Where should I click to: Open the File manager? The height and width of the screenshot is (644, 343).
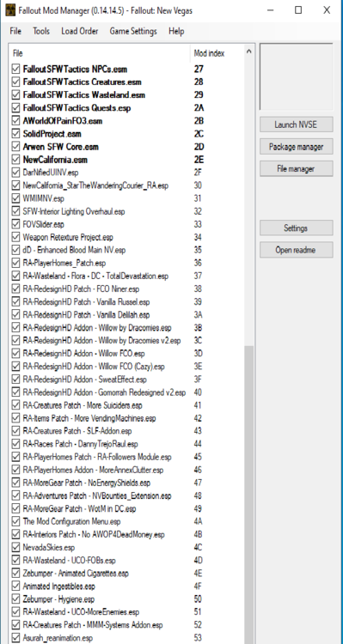pyautogui.click(x=296, y=169)
